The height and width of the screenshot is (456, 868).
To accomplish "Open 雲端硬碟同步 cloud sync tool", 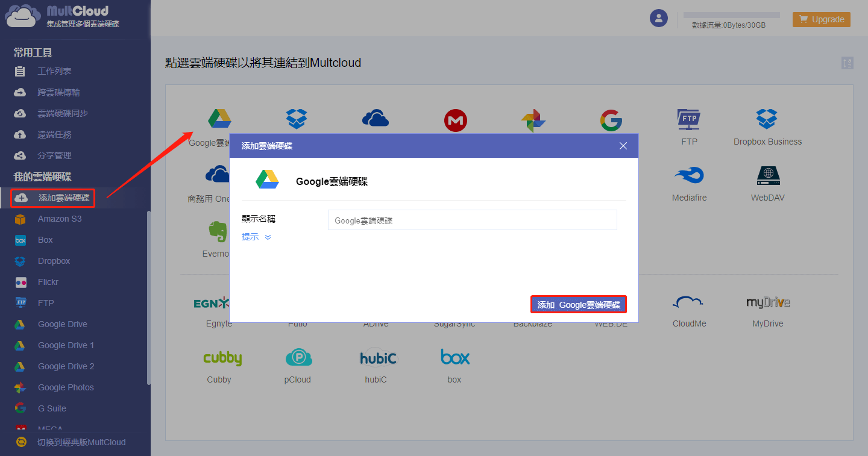I will [63, 113].
